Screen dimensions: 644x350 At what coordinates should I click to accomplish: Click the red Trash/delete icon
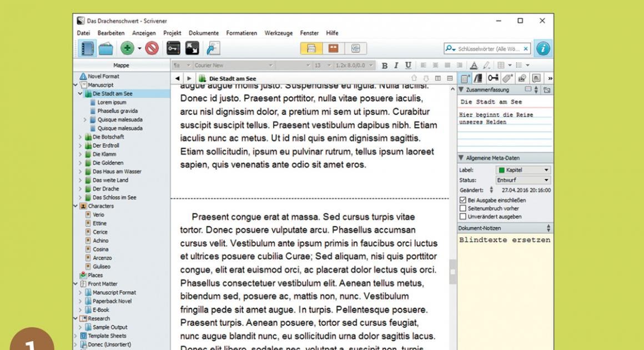(x=152, y=48)
